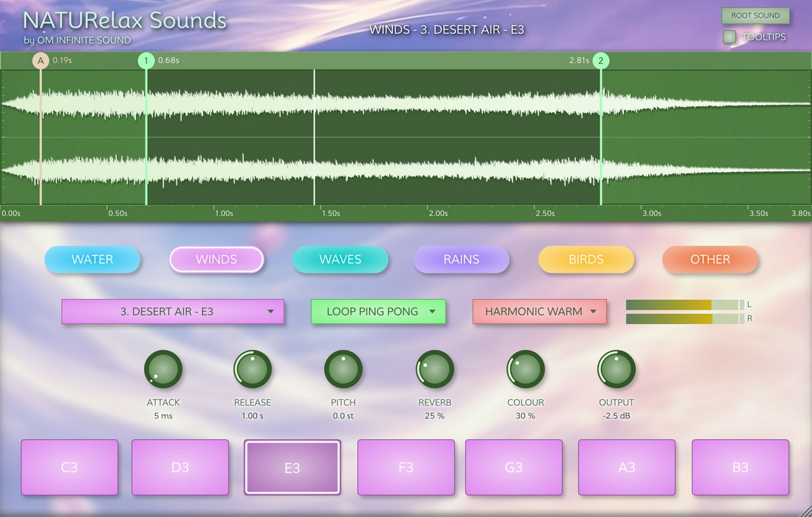This screenshot has height=517, width=812.
Task: Click the 1.00s timeline label
Action: 224,213
